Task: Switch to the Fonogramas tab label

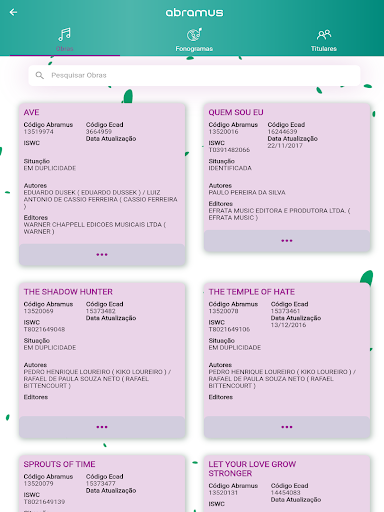Action: (x=194, y=49)
